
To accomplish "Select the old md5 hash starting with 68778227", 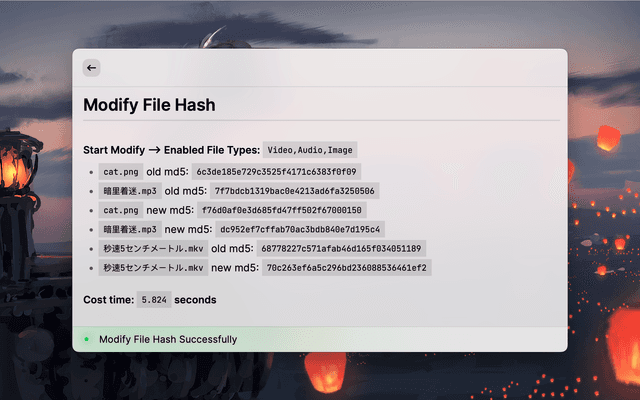I will 341,248.
